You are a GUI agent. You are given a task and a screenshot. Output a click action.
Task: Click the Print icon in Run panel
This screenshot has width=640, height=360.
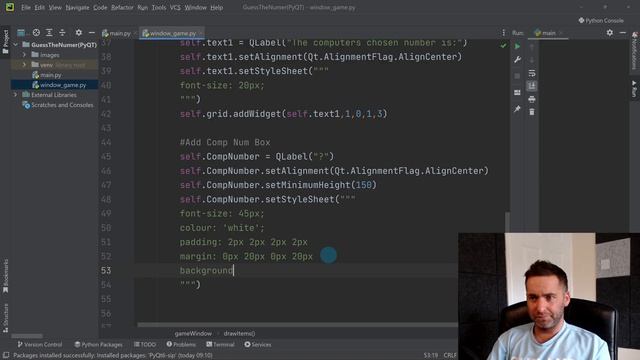tap(531, 99)
